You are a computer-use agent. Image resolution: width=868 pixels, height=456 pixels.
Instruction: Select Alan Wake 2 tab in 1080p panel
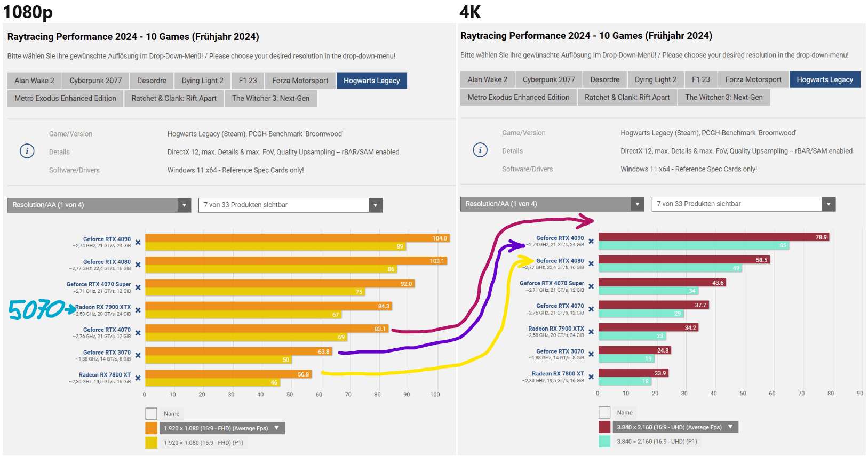point(35,81)
